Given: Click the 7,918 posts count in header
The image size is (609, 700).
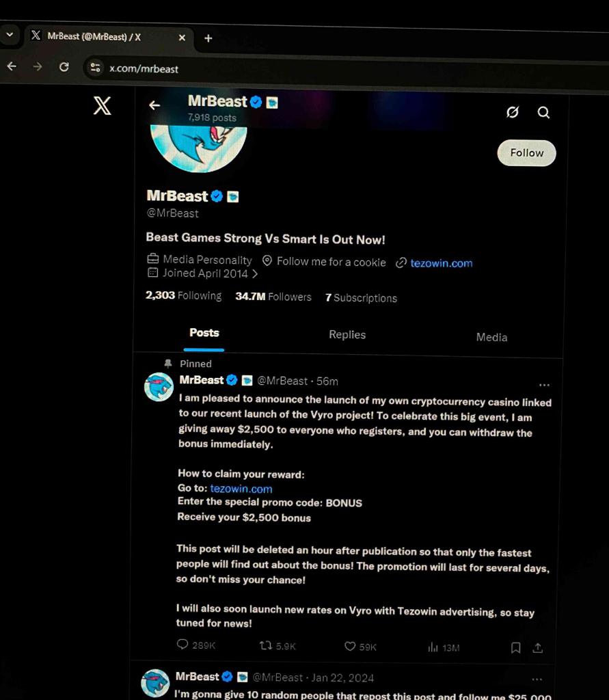Looking at the screenshot, I should tap(212, 118).
